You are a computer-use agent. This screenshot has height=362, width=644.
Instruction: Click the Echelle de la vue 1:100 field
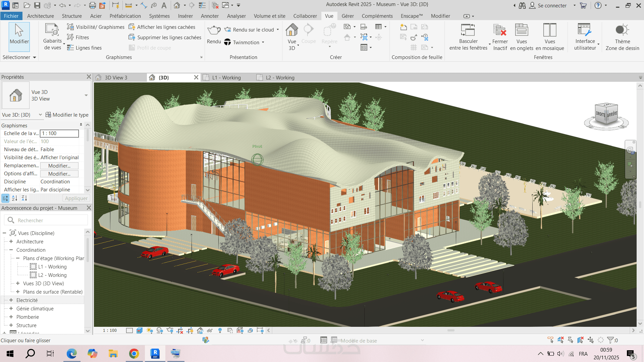(59, 133)
